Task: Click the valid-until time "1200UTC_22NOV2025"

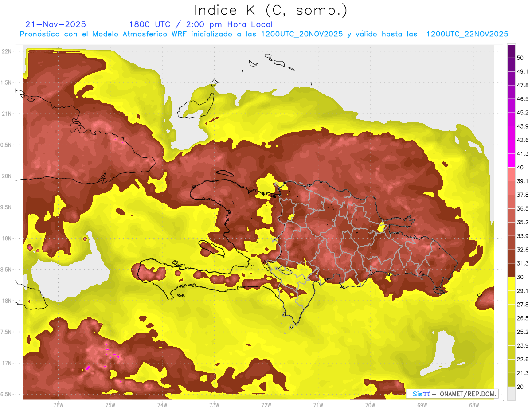Action: [467, 34]
